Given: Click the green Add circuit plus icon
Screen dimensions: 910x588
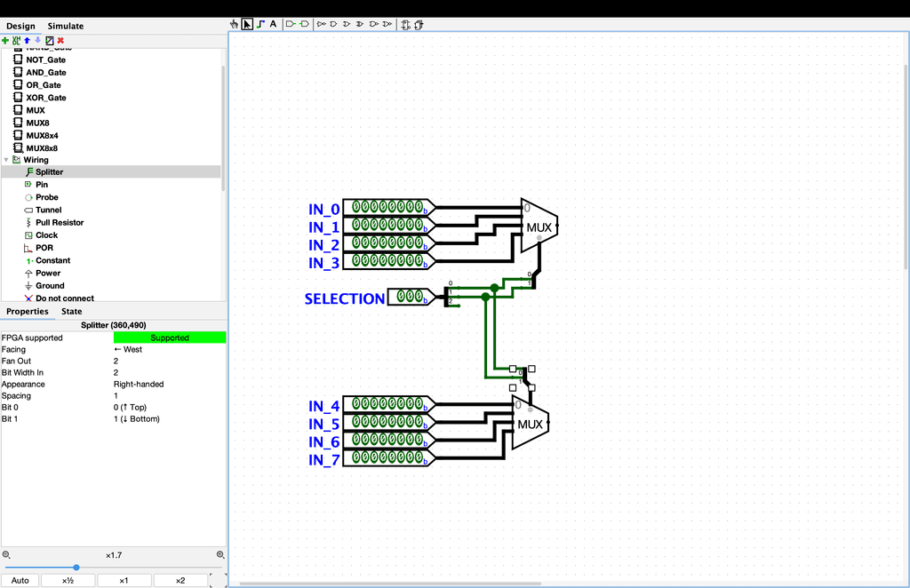Looking at the screenshot, I should (x=5, y=40).
